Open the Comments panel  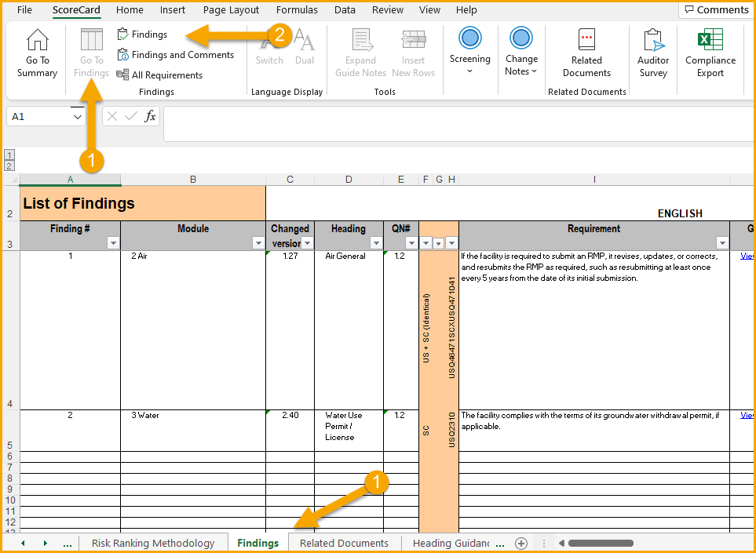715,9
